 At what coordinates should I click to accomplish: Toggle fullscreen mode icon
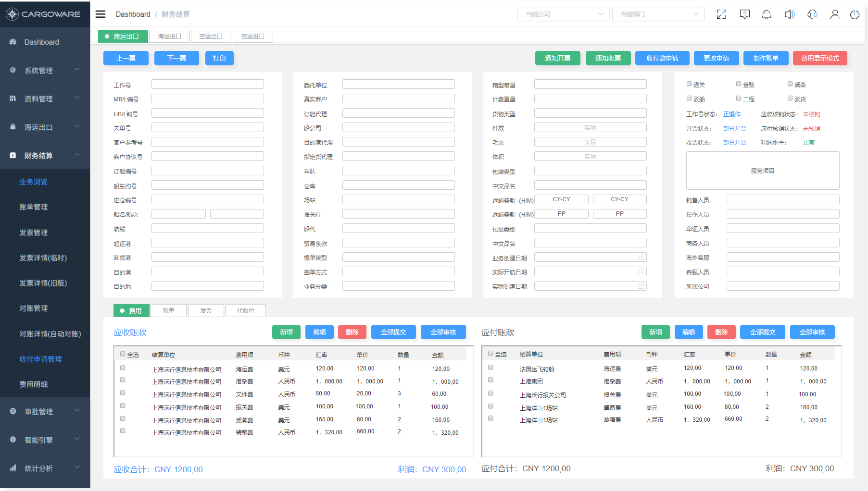click(x=721, y=14)
